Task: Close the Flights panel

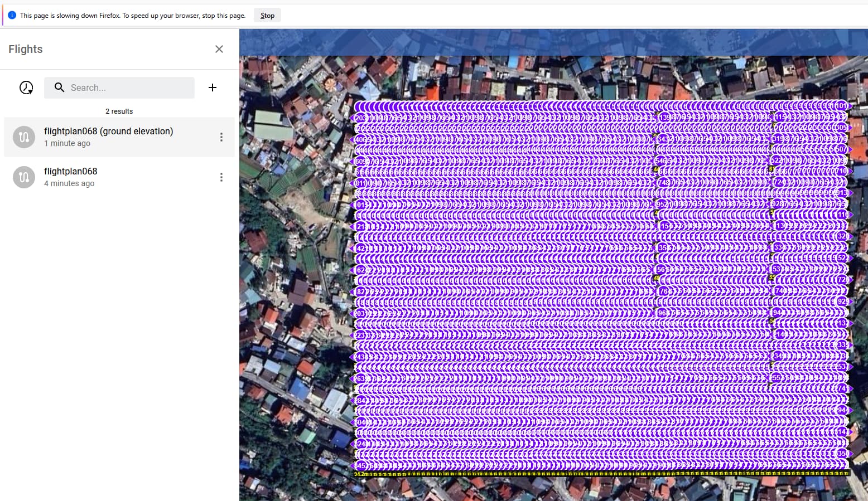Action: click(219, 49)
